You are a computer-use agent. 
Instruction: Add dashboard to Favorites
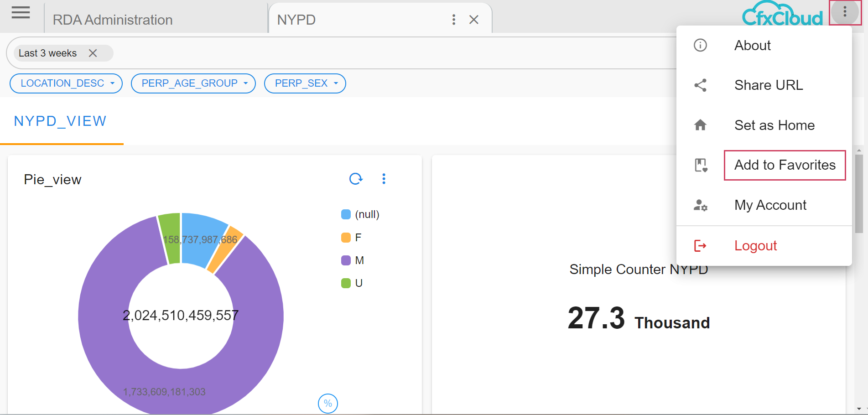coord(785,165)
